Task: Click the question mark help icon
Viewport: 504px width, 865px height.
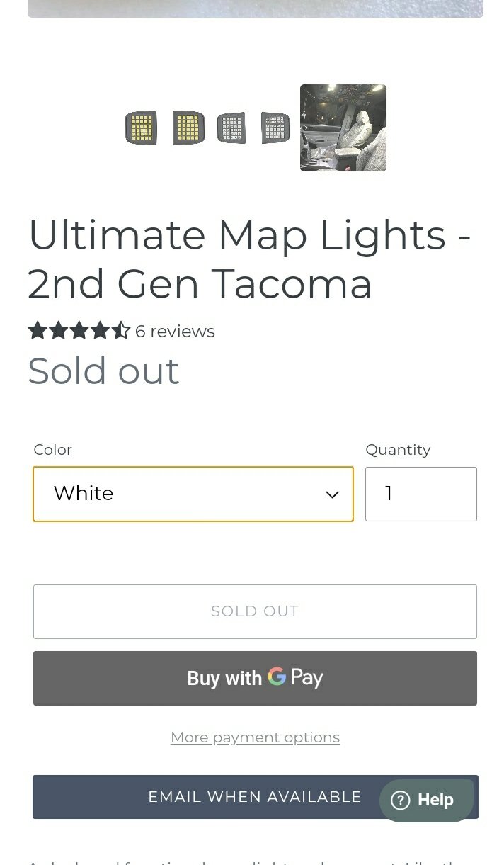Action: [x=401, y=801]
